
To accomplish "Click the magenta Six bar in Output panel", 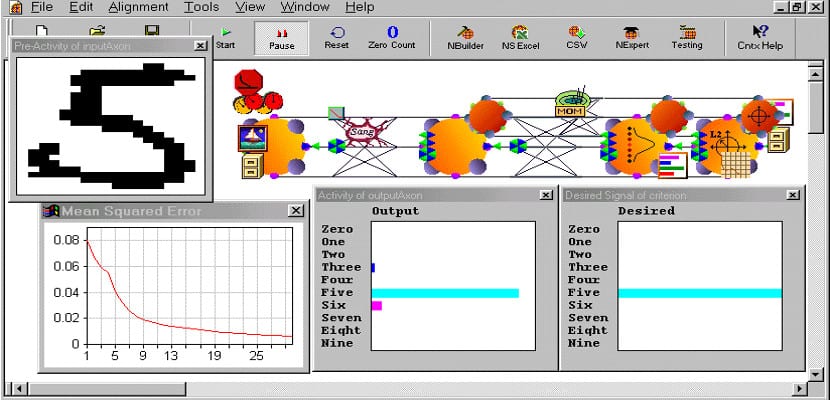I will coord(376,306).
